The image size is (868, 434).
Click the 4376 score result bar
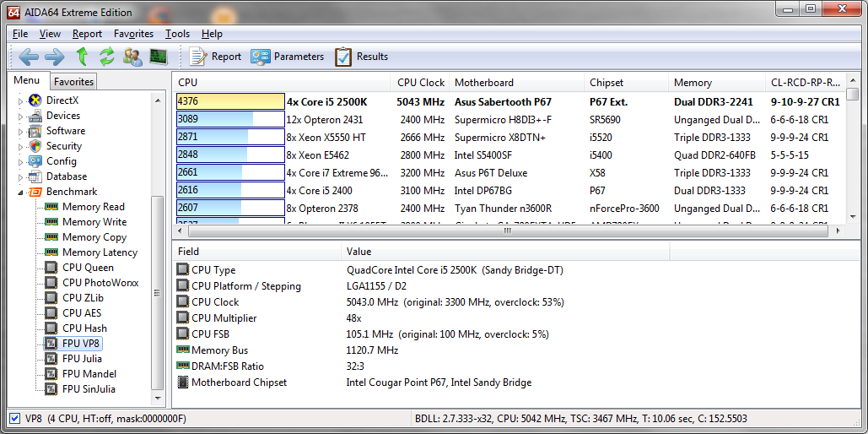click(230, 102)
